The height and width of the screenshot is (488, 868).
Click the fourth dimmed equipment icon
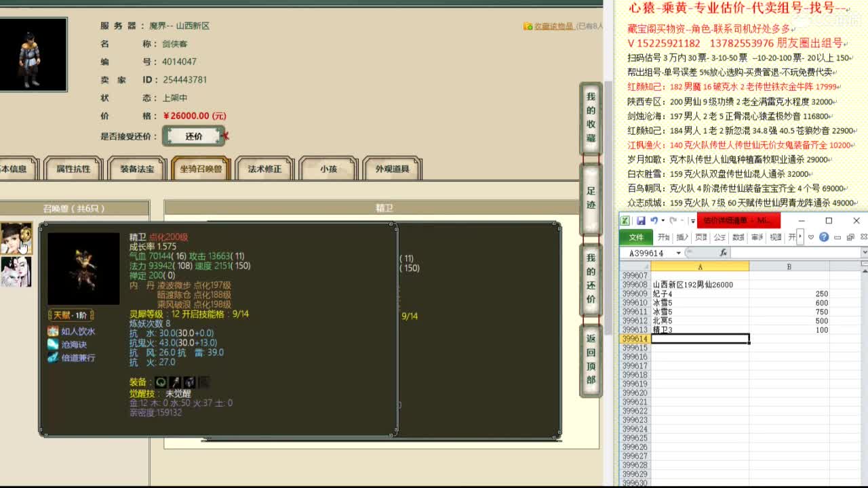pyautogui.click(x=203, y=382)
